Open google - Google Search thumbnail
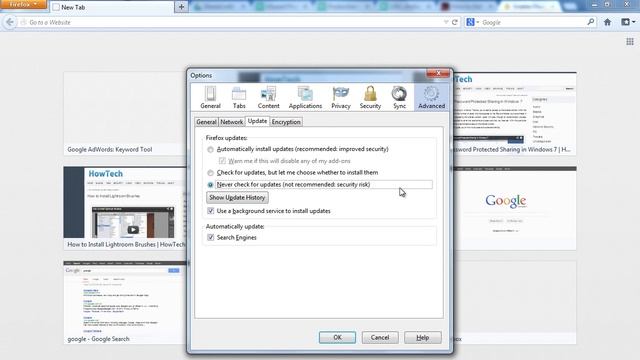 pyautogui.click(x=125, y=302)
